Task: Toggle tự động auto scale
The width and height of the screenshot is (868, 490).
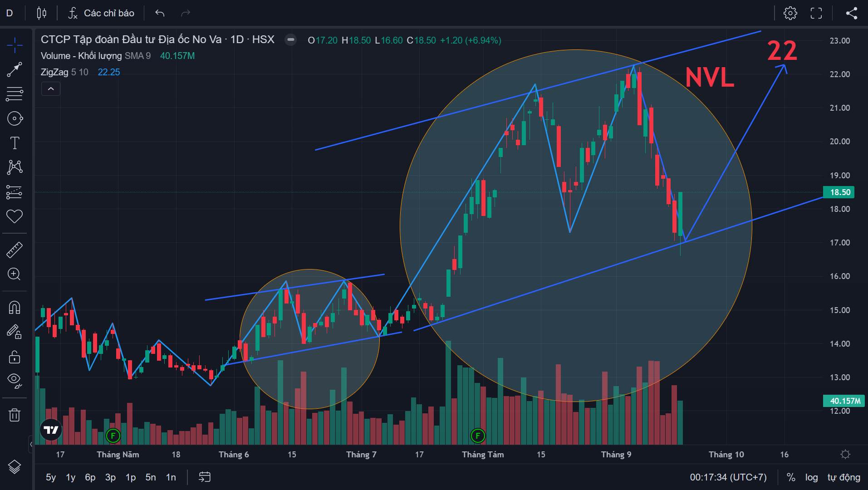Action: [x=844, y=477]
